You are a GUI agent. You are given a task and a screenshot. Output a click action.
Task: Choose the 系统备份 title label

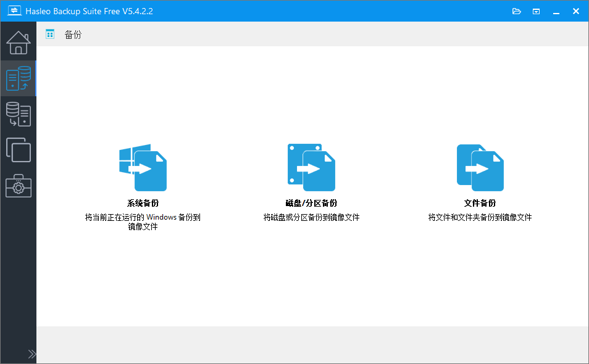pos(143,203)
